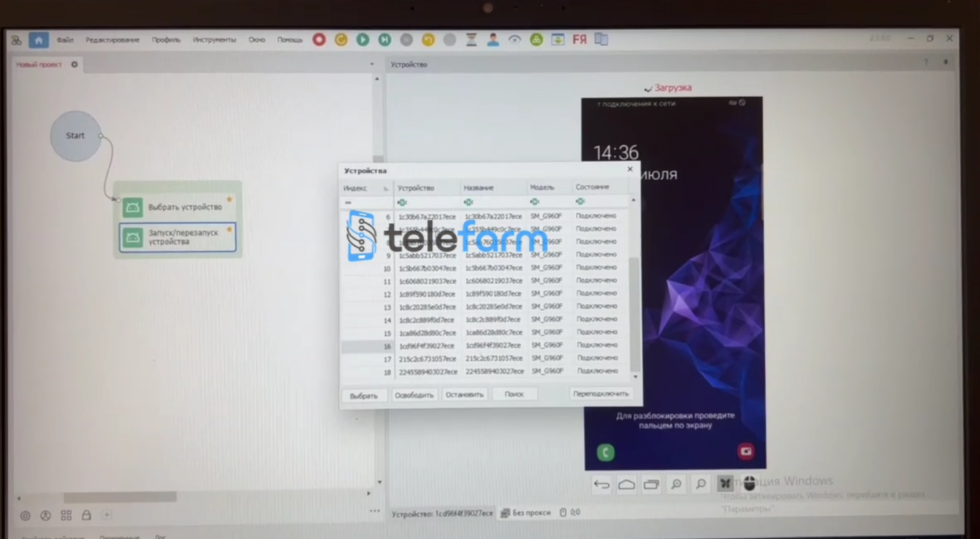Open the filter icon under the Название column
Image resolution: width=980 pixels, height=539 pixels.
tap(469, 202)
